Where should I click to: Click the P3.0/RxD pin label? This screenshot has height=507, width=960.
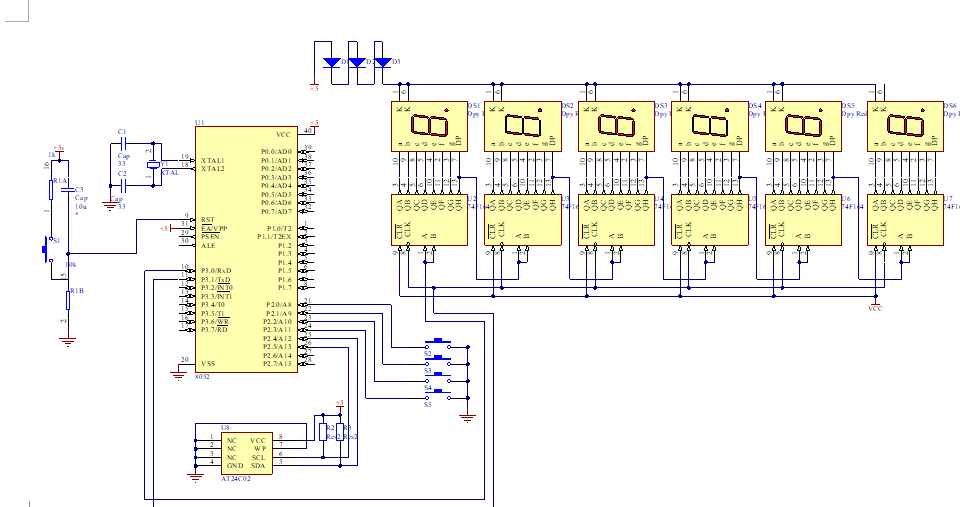point(216,271)
